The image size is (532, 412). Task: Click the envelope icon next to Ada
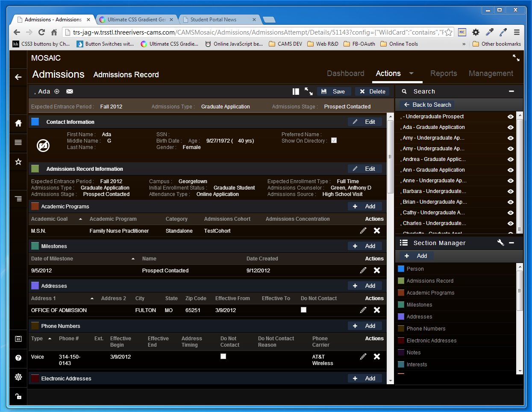[x=70, y=91]
